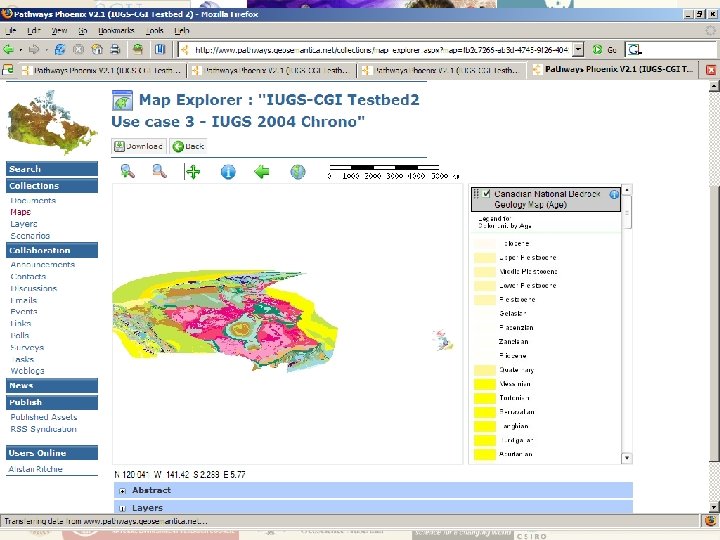The height and width of the screenshot is (540, 720).
Task: Click the Contacts sidebar link
Action: click(x=28, y=276)
